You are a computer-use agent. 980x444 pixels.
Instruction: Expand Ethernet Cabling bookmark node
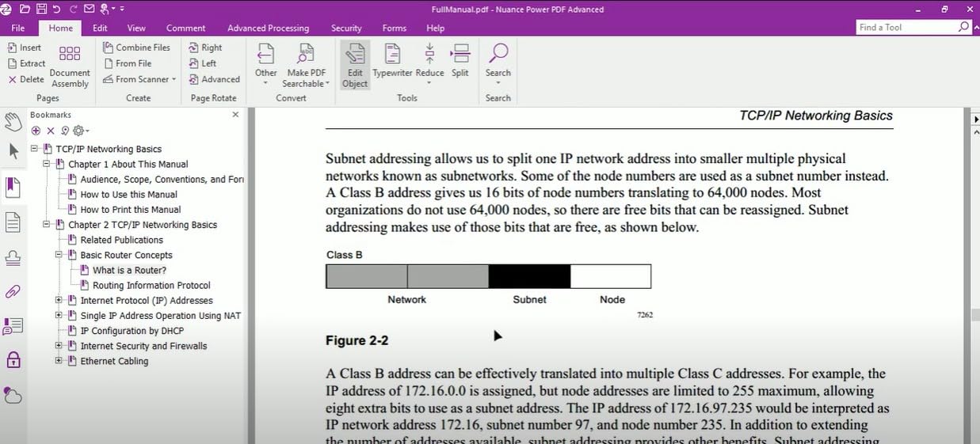[59, 361]
